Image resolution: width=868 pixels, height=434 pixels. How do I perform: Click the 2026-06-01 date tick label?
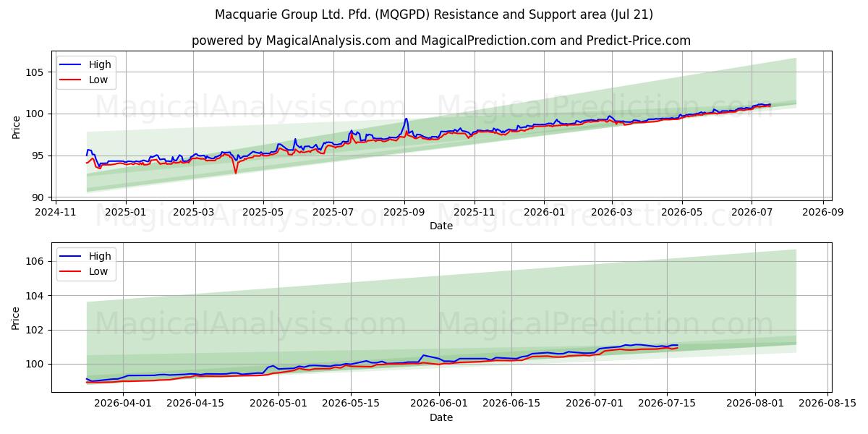[x=439, y=404]
